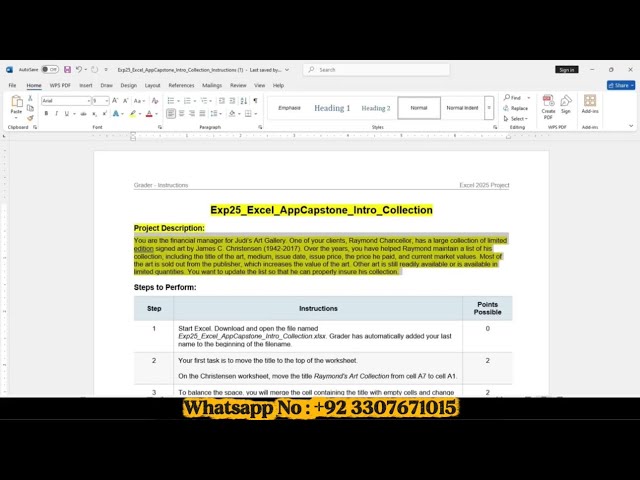The height and width of the screenshot is (480, 640).
Task: Switch to the WPS PDF tab
Action: pyautogui.click(x=60, y=85)
